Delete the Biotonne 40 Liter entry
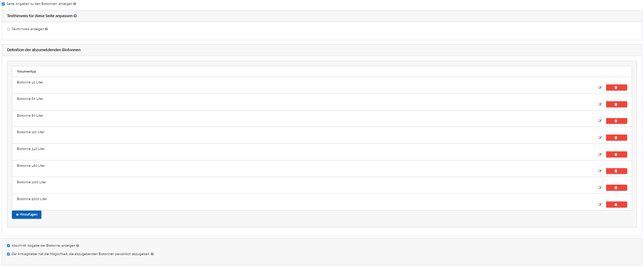 coord(616,88)
